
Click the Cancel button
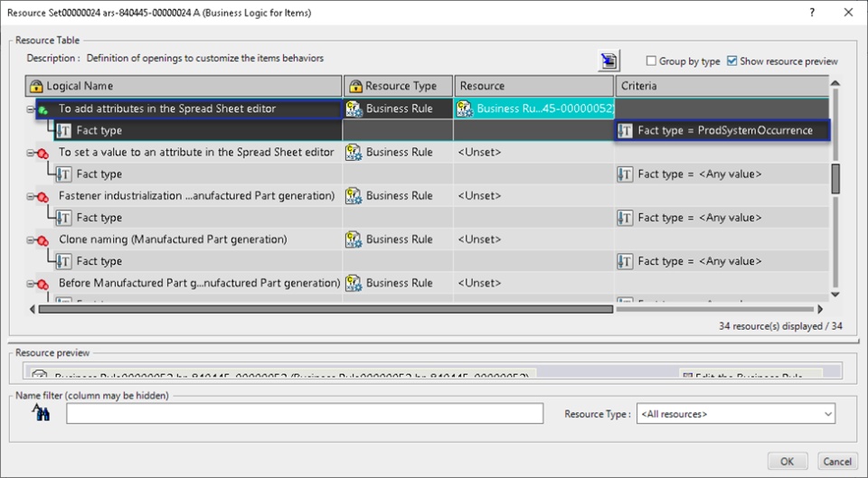837,462
